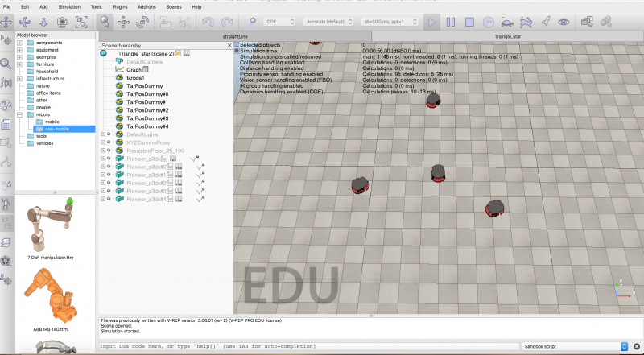Click the fit-to-view tool

pos(81,22)
